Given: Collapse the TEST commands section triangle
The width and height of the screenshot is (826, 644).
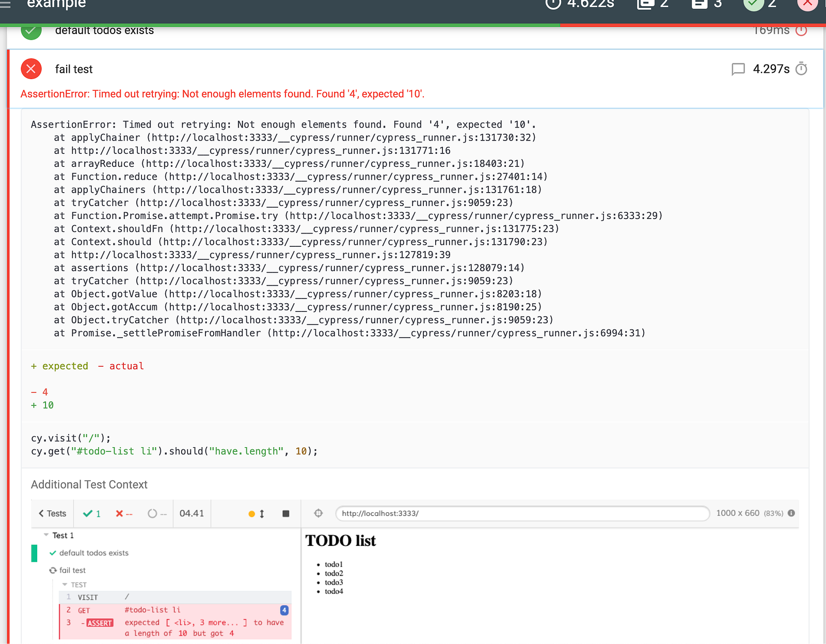Looking at the screenshot, I should click(65, 585).
